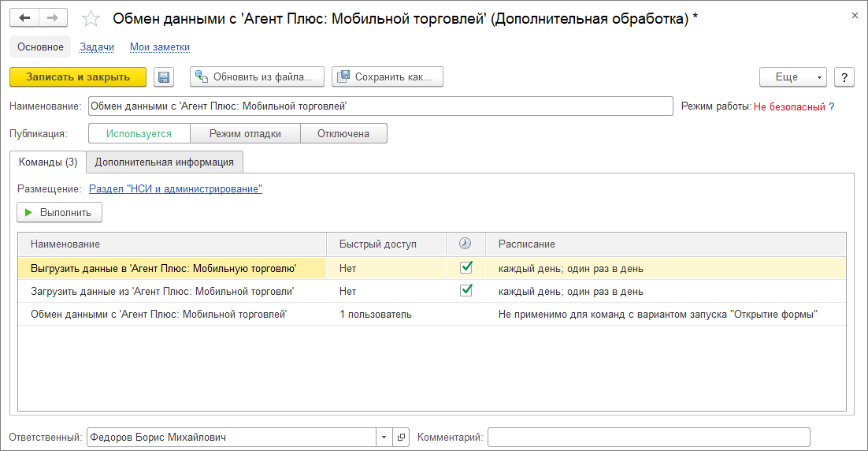Click the Ответственный field with Федоров Борис Михайлович
The width and height of the screenshot is (868, 451).
tap(232, 437)
